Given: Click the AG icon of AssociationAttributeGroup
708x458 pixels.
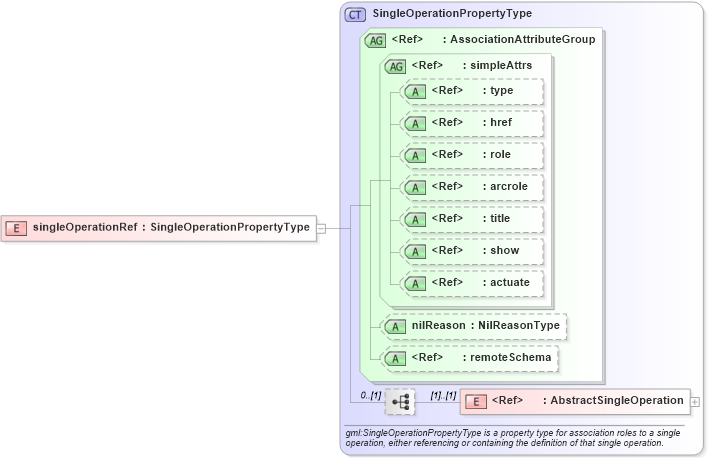Looking at the screenshot, I should (375, 41).
